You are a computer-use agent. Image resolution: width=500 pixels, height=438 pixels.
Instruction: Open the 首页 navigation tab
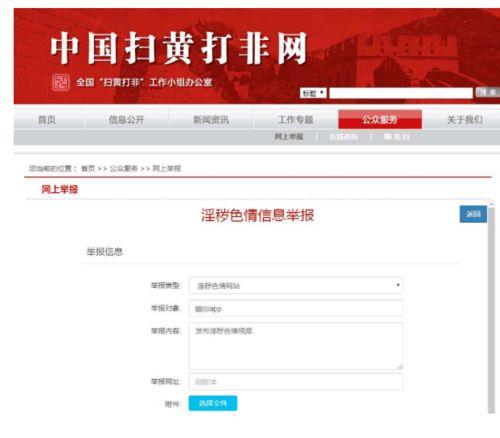tap(47, 119)
